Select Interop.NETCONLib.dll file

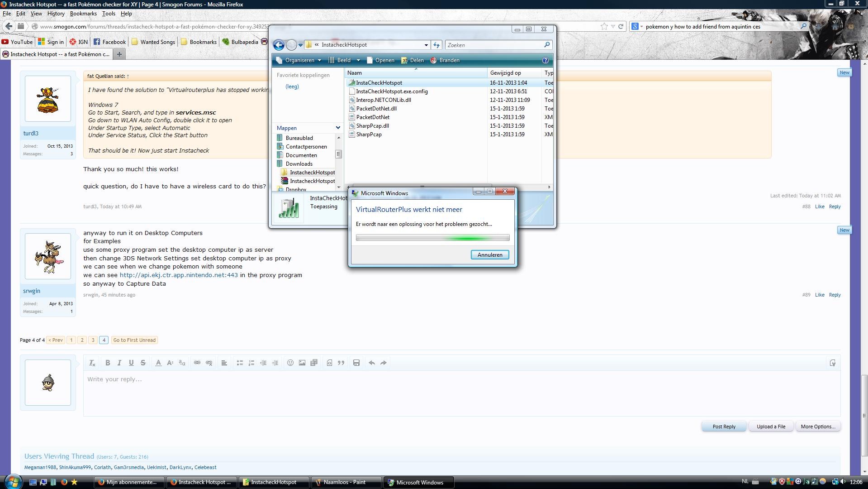coord(384,100)
